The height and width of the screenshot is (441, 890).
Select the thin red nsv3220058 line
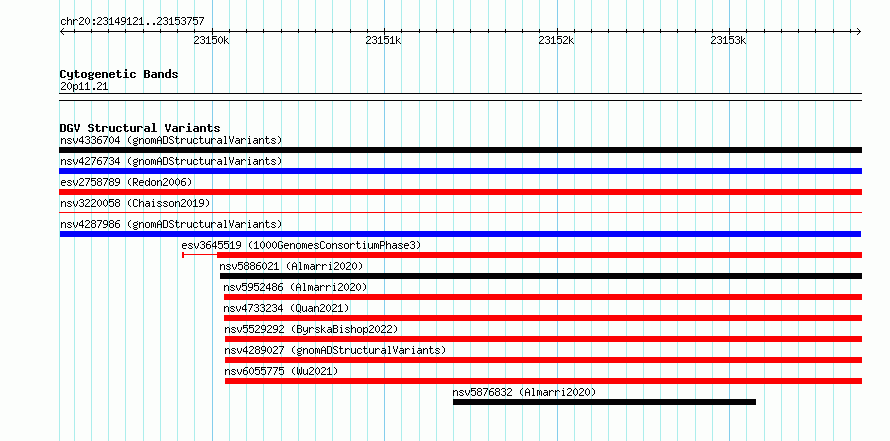coord(460,213)
